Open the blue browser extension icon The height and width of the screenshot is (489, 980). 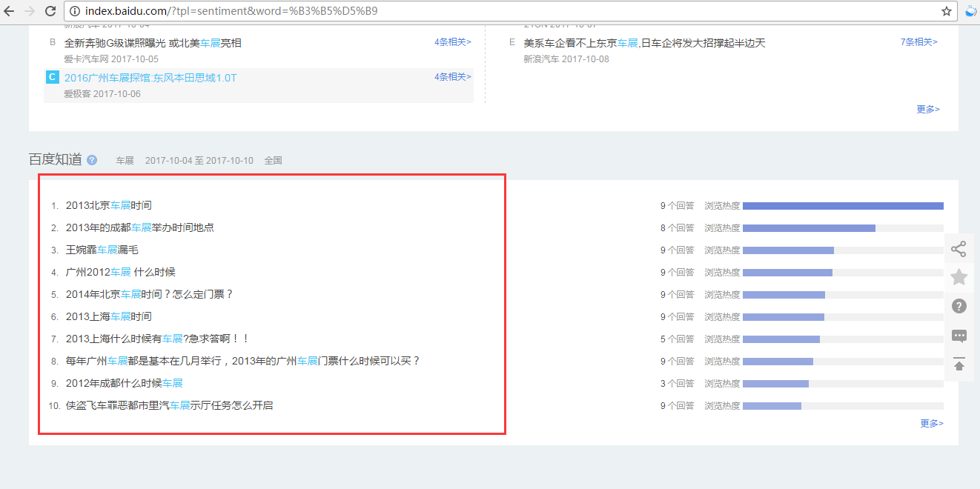pyautogui.click(x=971, y=11)
